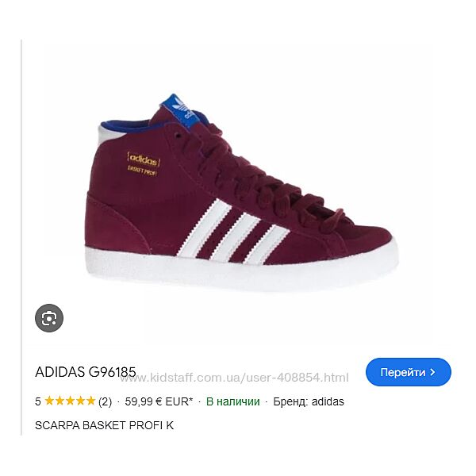Click the last gold star in rating

pos(90,401)
